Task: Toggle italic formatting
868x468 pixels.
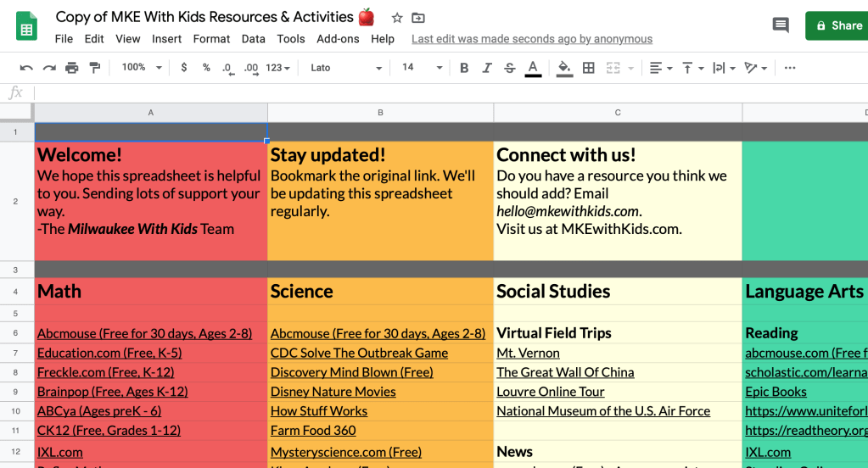Action: pyautogui.click(x=487, y=68)
